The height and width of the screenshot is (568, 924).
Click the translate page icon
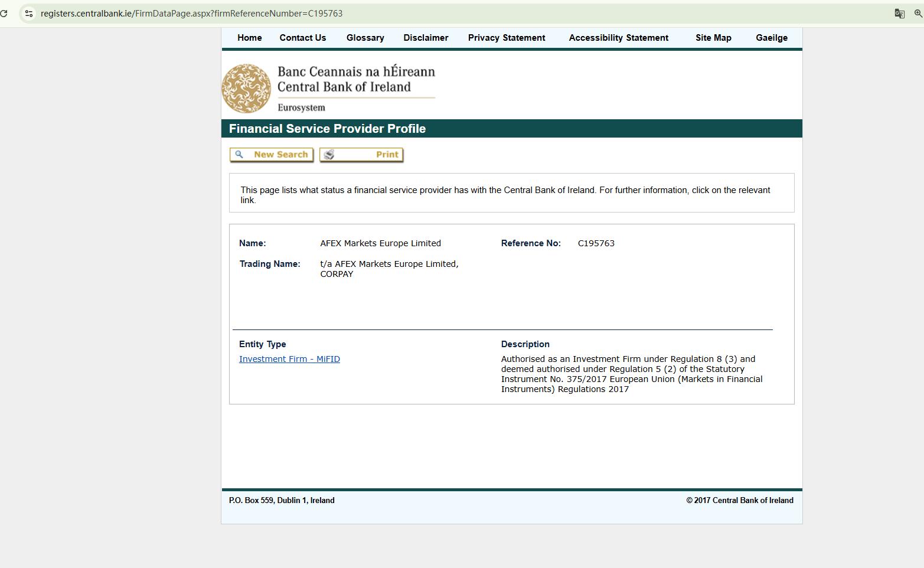click(899, 13)
